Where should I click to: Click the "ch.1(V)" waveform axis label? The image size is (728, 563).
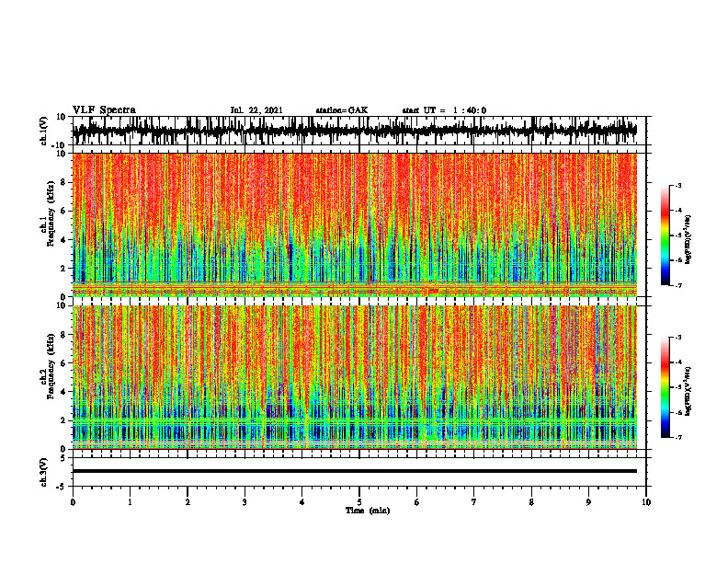coord(43,131)
